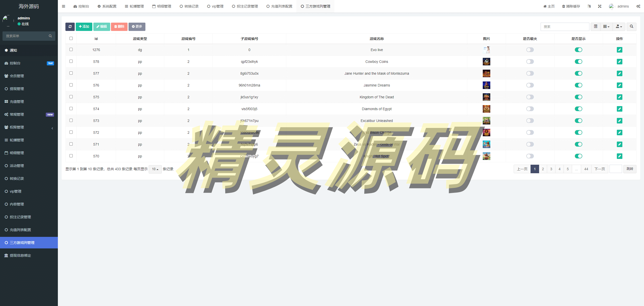This screenshot has width=644, height=306.
Task: Click the refresh table icon button
Action: 70,27
